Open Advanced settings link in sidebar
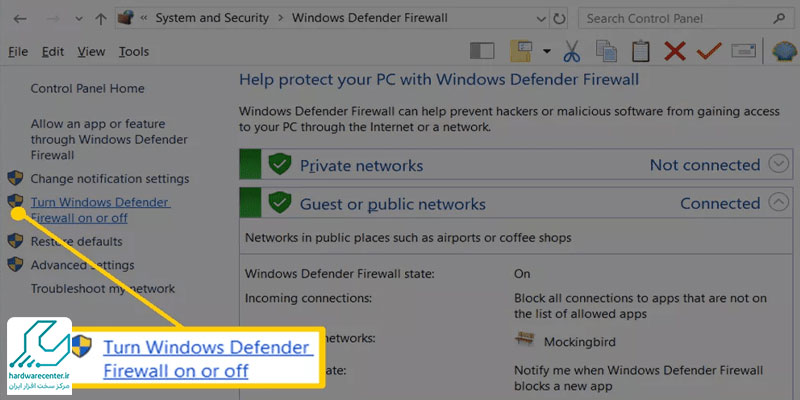 pyautogui.click(x=82, y=265)
